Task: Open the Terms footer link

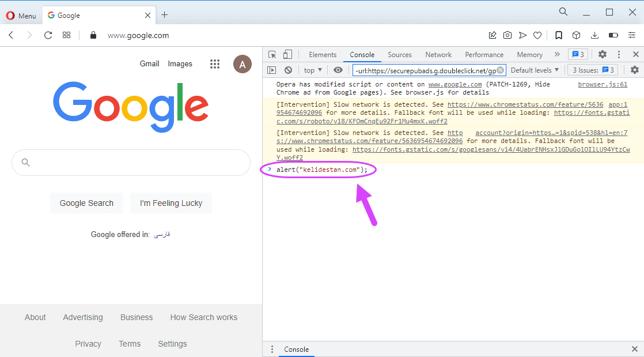Action: pos(130,344)
